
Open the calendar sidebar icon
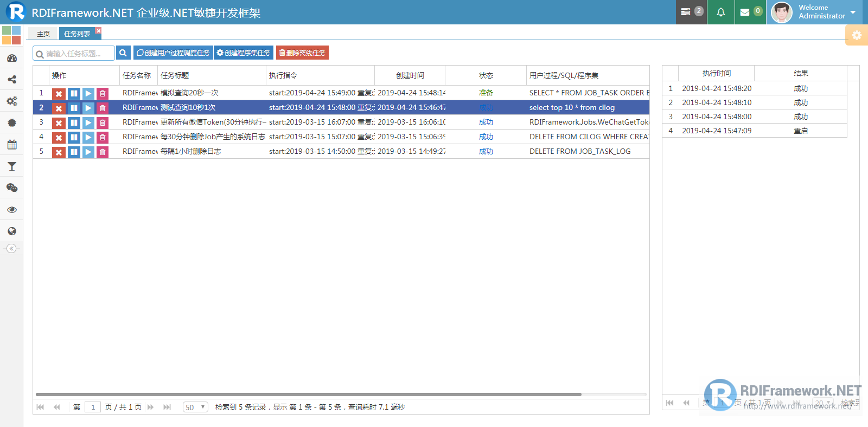(11, 145)
